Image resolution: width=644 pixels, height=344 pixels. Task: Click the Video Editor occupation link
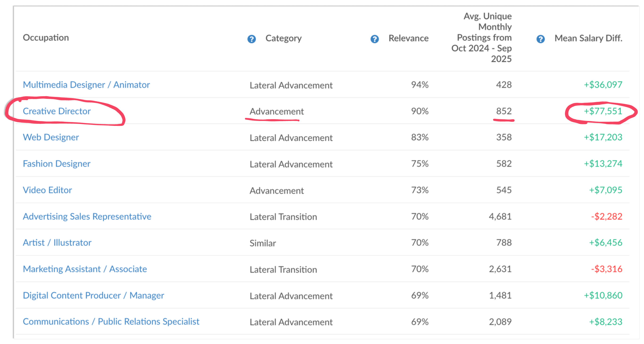coord(47,190)
